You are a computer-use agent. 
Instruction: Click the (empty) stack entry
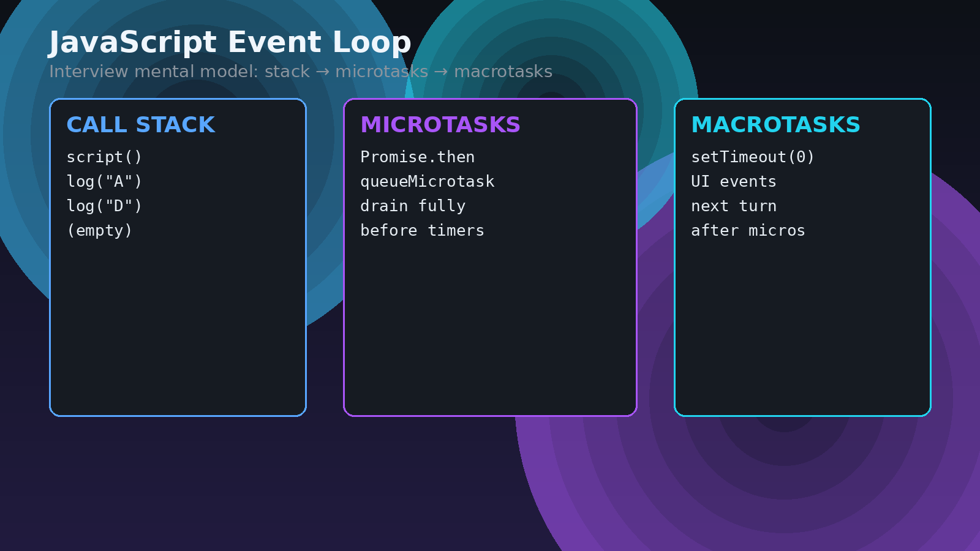(x=100, y=231)
